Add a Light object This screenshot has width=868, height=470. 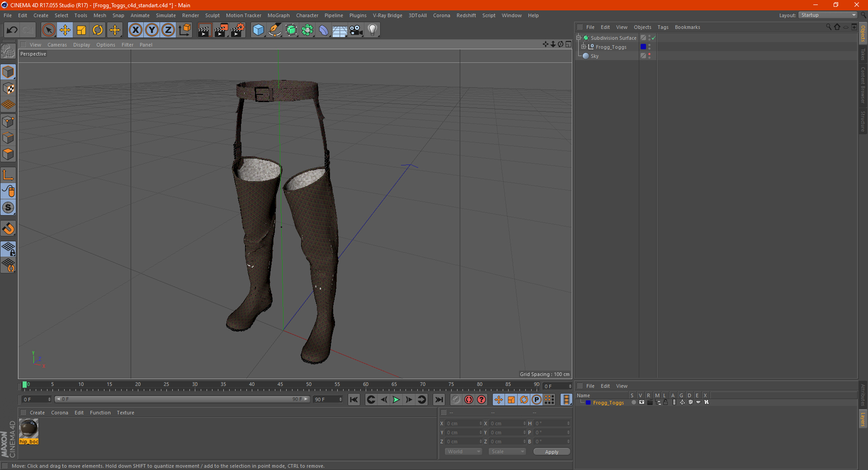pyautogui.click(x=373, y=30)
